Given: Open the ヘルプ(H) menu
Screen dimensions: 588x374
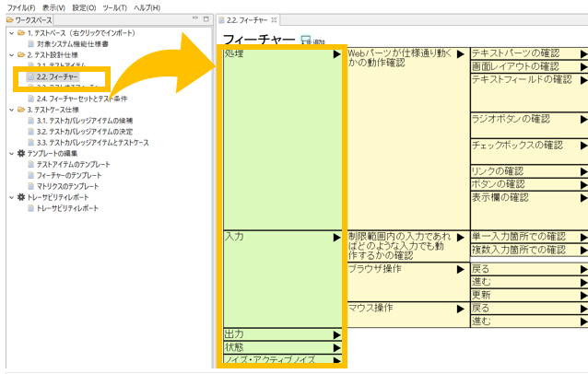Looking at the screenshot, I should (x=147, y=7).
